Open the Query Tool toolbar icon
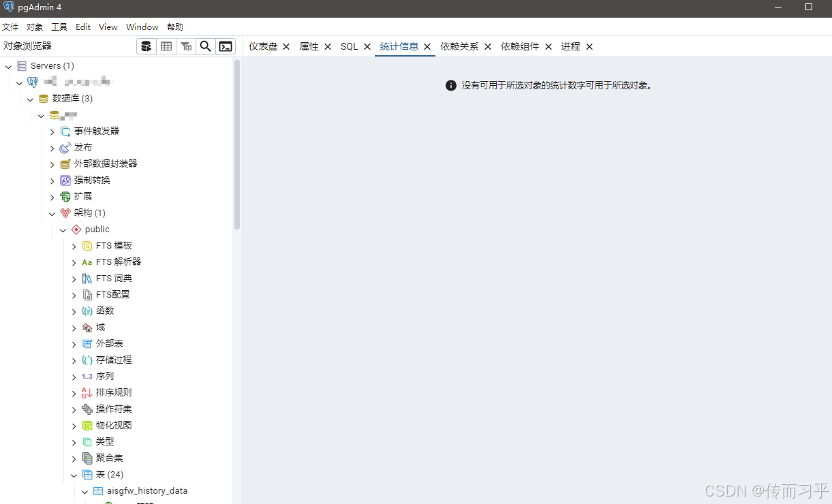This screenshot has height=504, width=832. tap(146, 46)
